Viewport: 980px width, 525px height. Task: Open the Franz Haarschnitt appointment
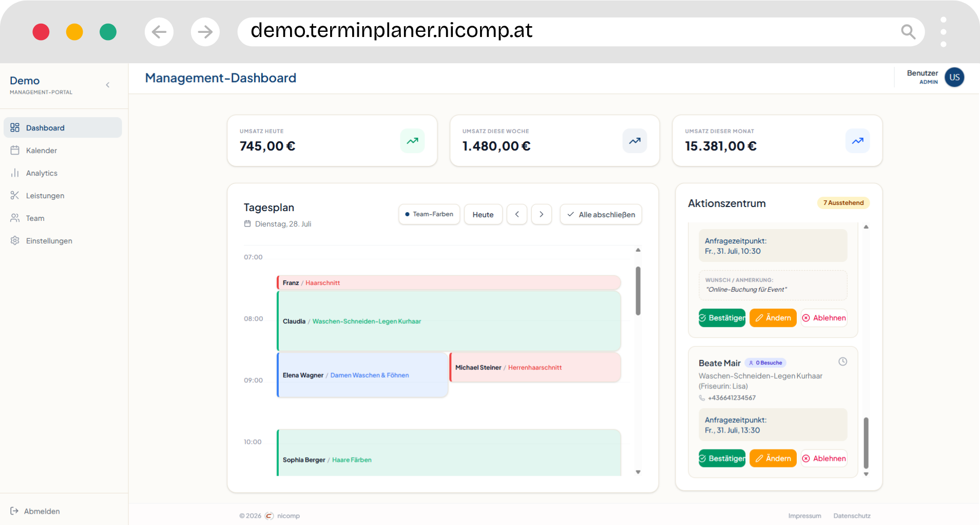[x=449, y=283]
